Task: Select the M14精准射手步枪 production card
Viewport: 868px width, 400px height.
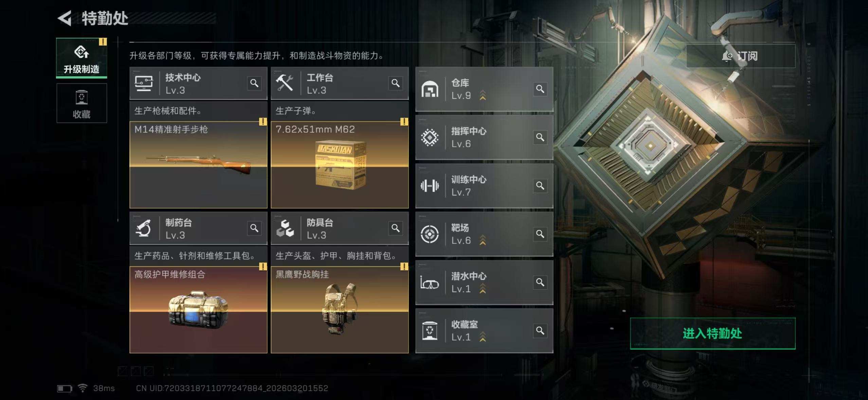Action: coord(198,165)
